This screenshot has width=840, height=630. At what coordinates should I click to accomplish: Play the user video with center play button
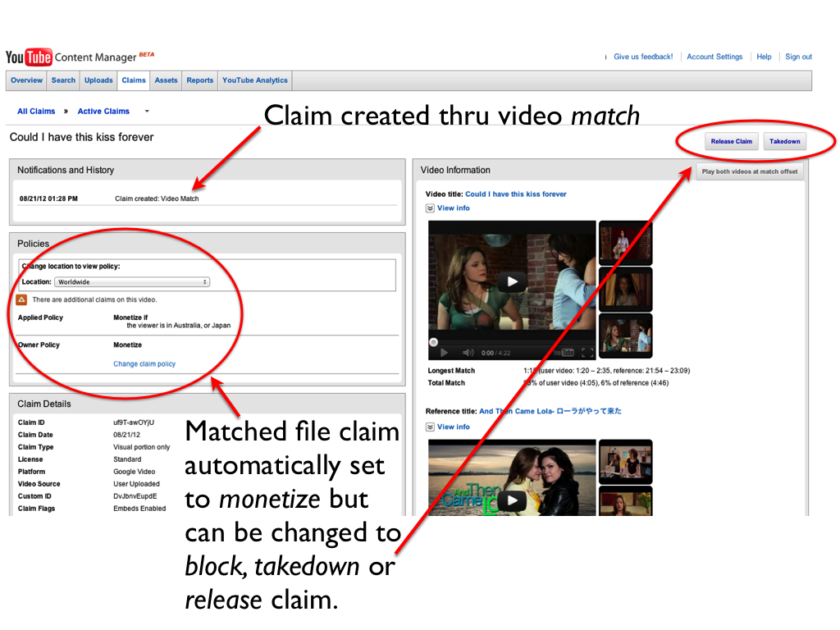pos(512,281)
